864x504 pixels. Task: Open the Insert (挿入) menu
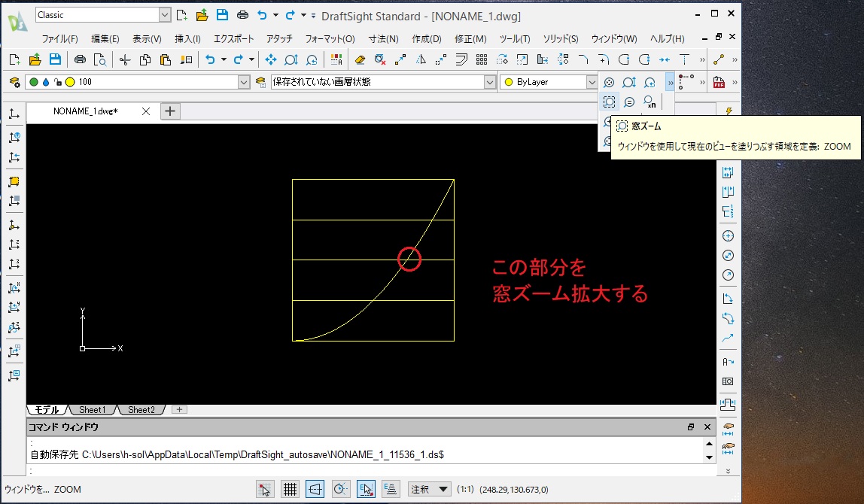click(x=187, y=38)
